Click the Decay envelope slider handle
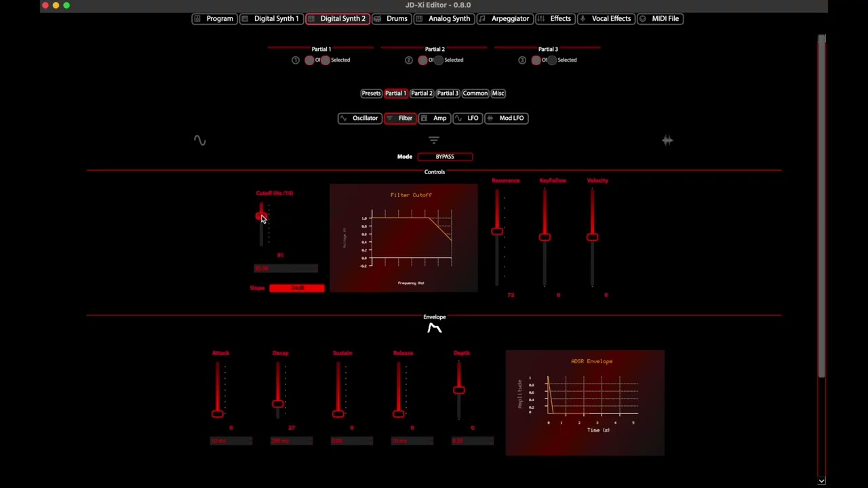Viewport: 868px width, 488px height. (x=277, y=404)
